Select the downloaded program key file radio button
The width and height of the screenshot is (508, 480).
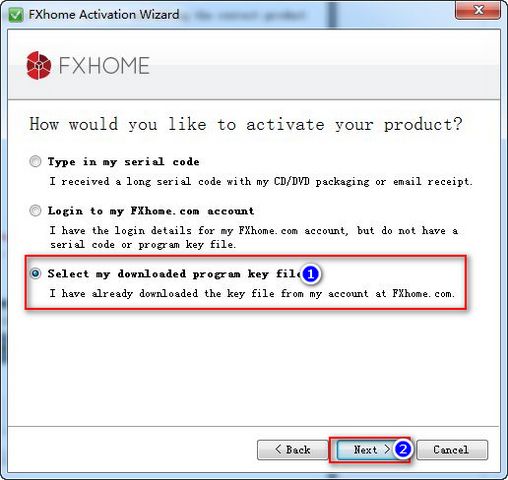coord(35,274)
